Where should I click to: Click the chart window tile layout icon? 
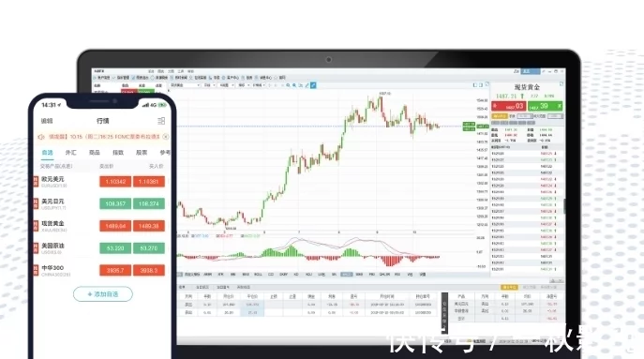click(x=474, y=85)
